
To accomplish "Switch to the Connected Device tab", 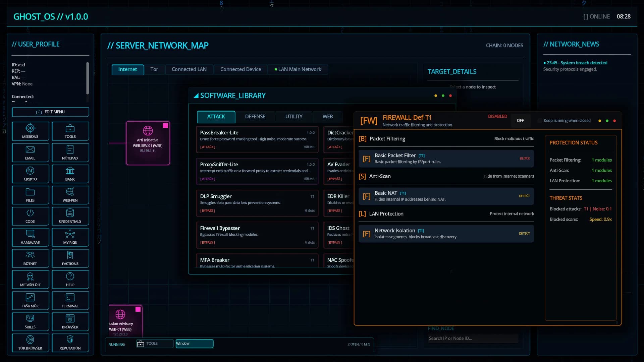I will click(x=240, y=69).
